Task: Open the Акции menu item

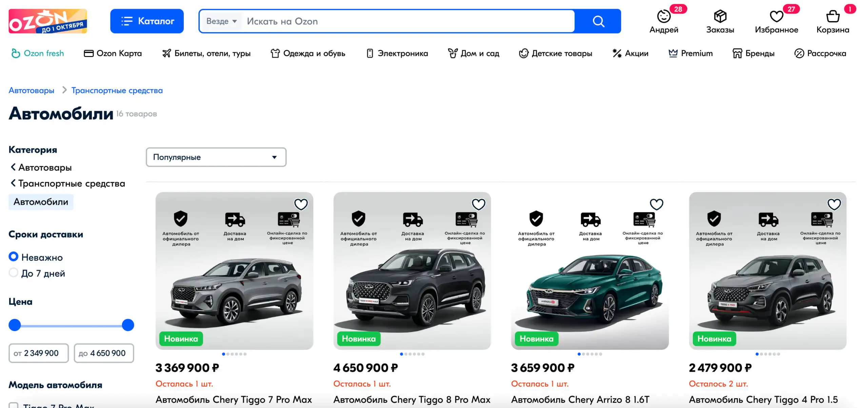Action: [x=630, y=53]
